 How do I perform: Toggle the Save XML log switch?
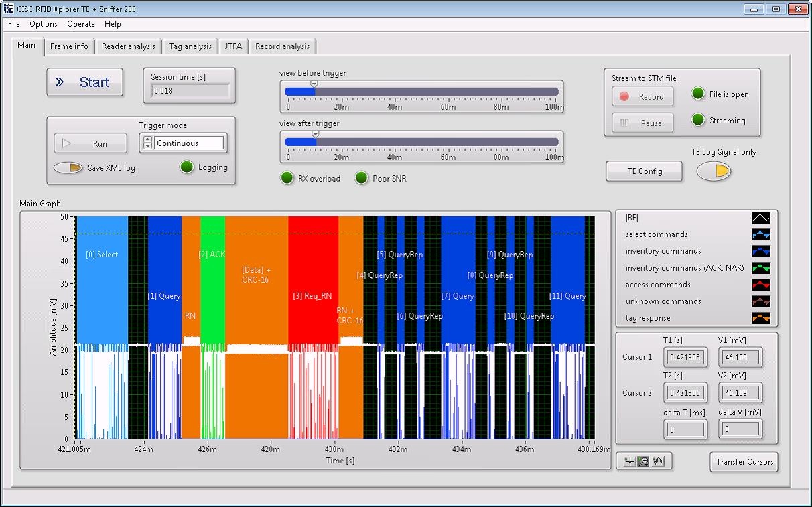[x=68, y=168]
